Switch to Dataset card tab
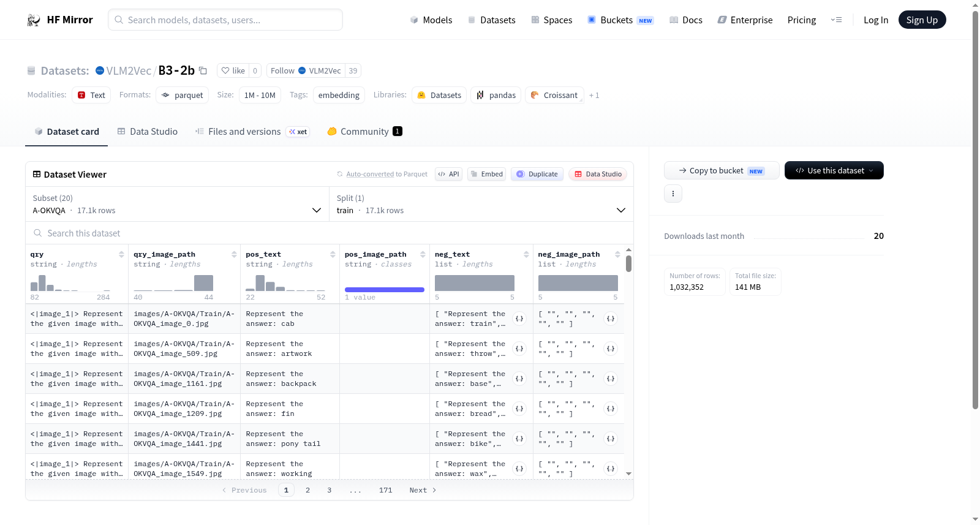The image size is (980, 525). 66,132
